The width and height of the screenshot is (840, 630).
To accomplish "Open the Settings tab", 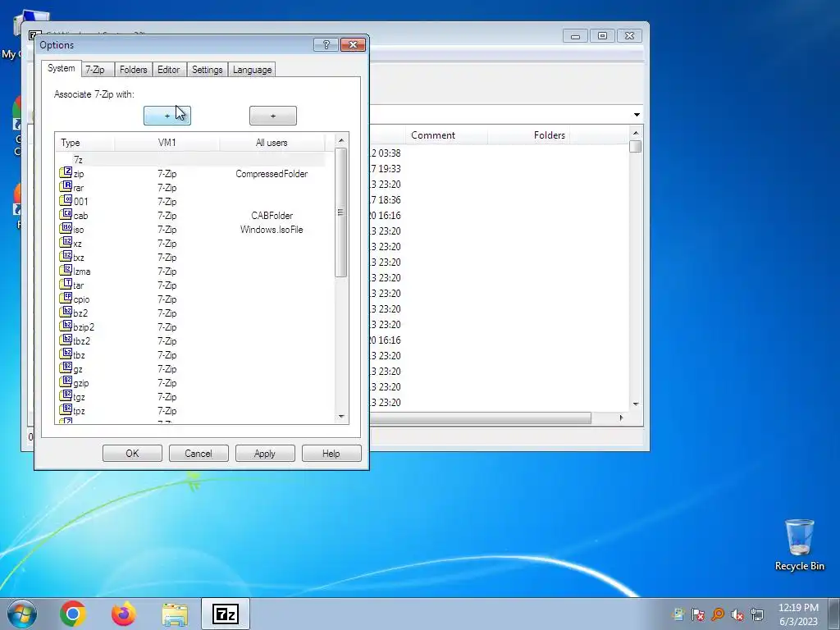I will click(208, 70).
